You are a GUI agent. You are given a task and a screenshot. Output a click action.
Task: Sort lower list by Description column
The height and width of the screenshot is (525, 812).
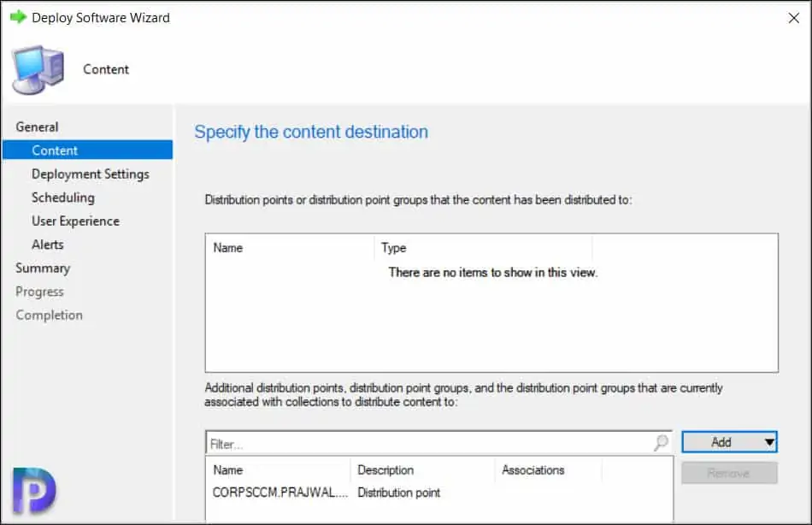tap(422, 470)
